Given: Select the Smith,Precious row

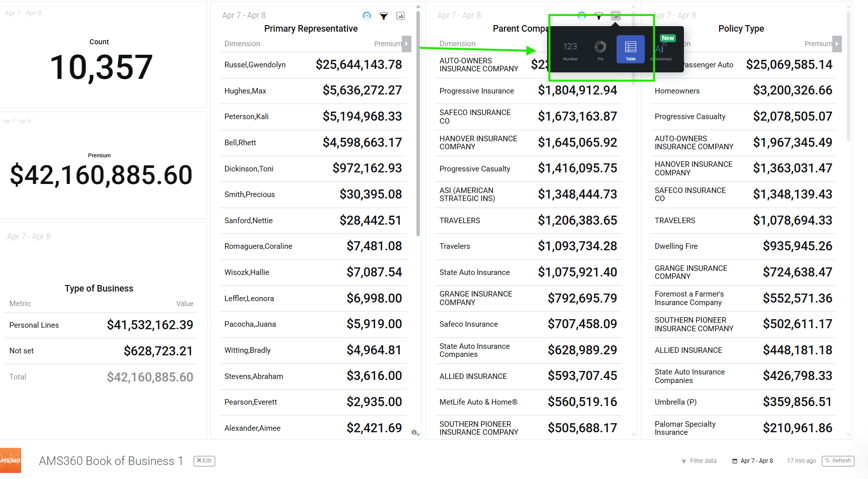Looking at the screenshot, I should (x=313, y=195).
